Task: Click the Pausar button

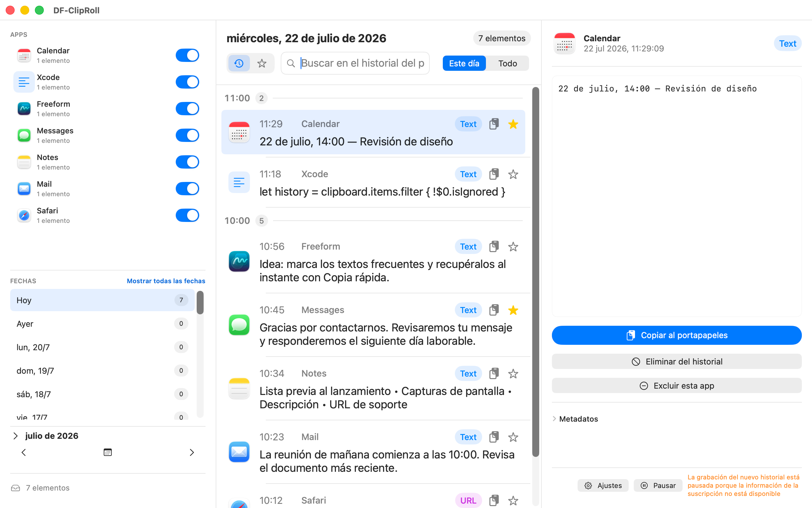Action: pos(658,485)
